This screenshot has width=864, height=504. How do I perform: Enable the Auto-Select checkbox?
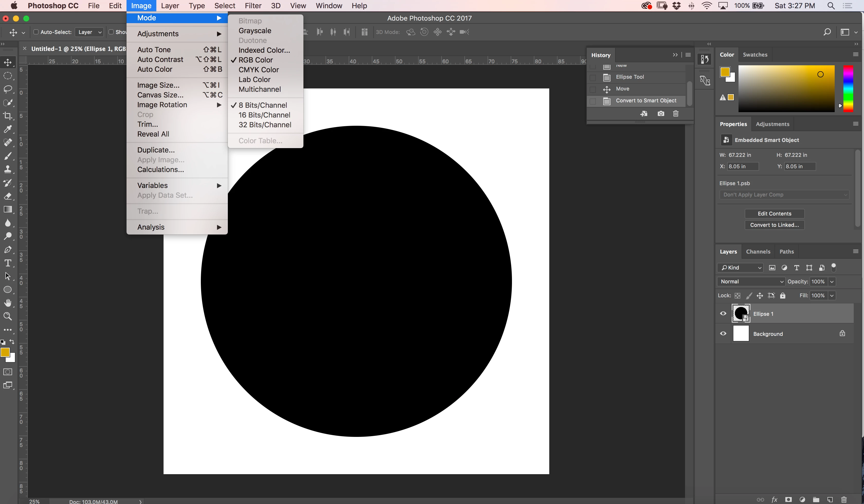coord(36,32)
